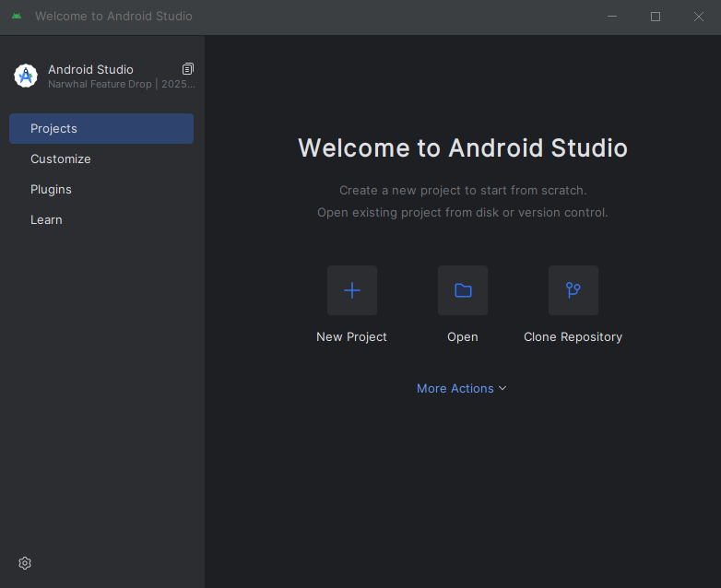The width and height of the screenshot is (721, 588).
Task: Click the Open label text
Action: [x=463, y=337]
